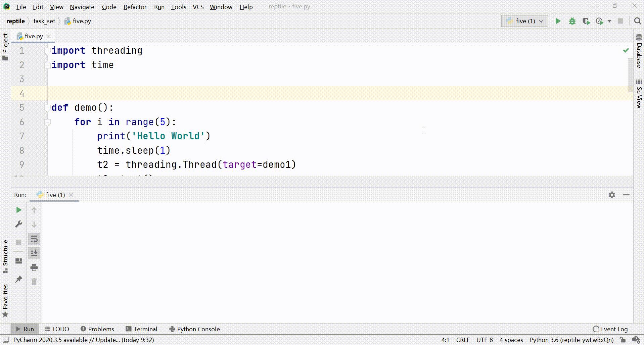This screenshot has width=644, height=345.
Task: Open the Window menu
Action: coord(221,7)
